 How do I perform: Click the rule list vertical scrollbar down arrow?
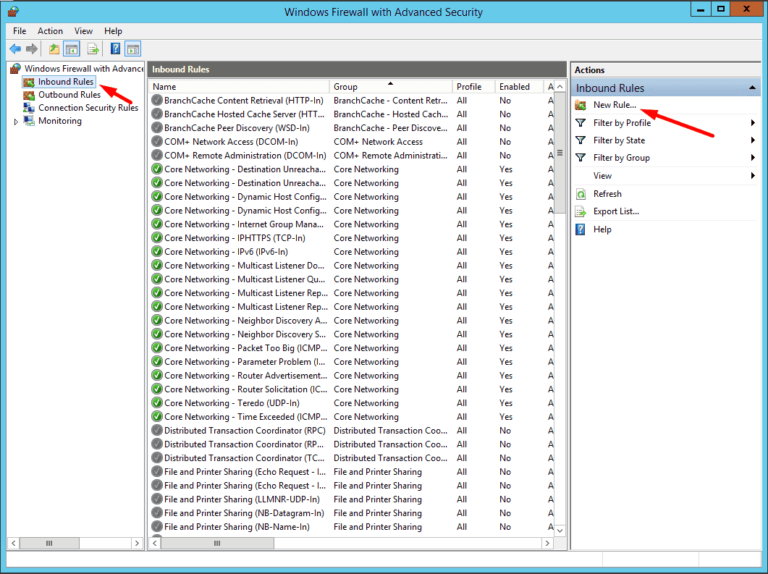tap(560, 530)
